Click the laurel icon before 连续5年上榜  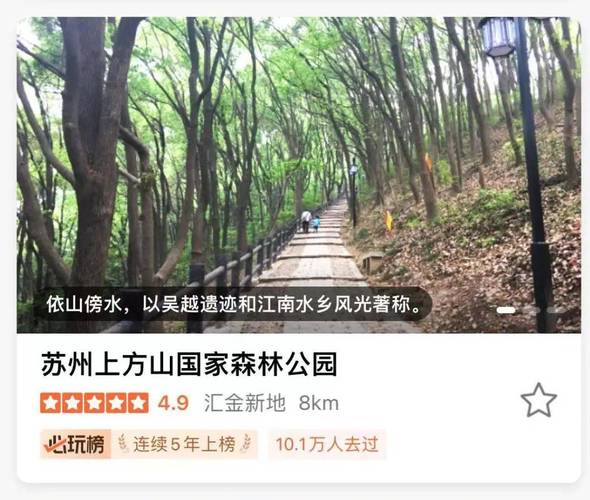[123, 443]
